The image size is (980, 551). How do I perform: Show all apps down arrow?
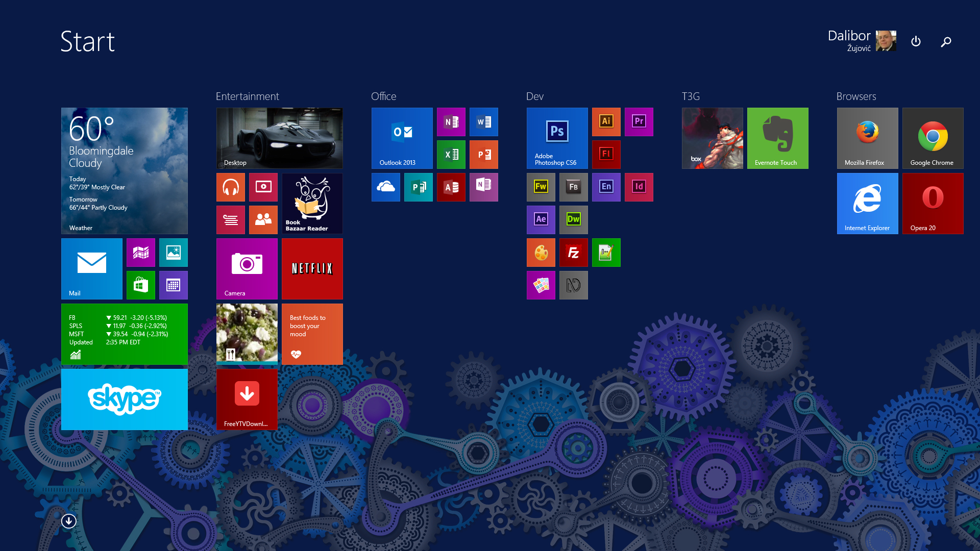pos(68,521)
